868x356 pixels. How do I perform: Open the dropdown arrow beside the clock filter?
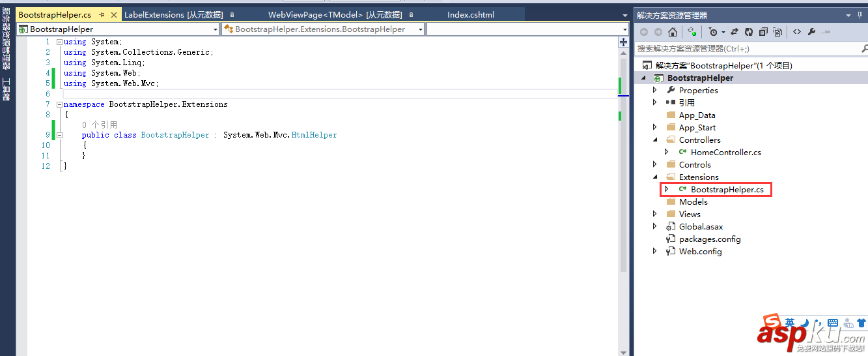click(723, 32)
